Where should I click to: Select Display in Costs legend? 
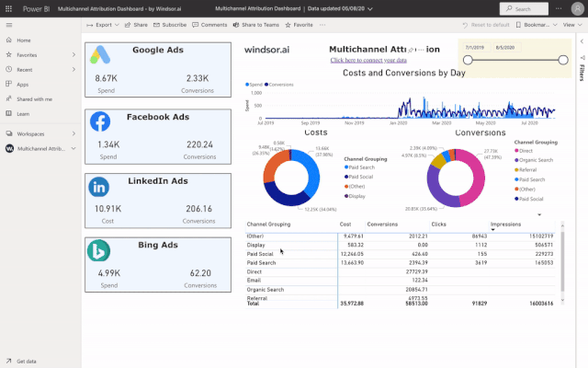(355, 196)
